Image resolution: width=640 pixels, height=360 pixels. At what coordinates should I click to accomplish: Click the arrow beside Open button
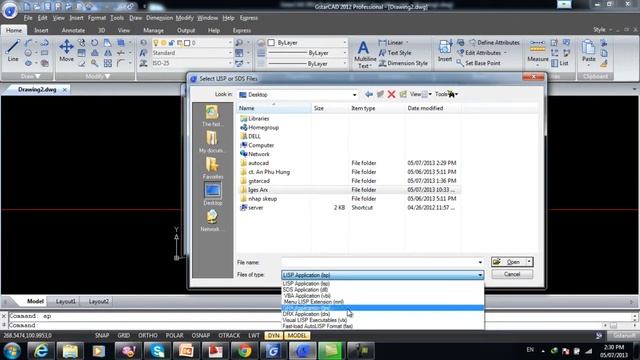[529, 262]
